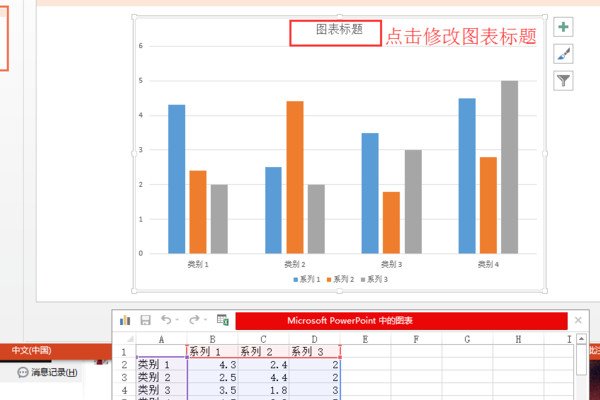Edit data in Microsoft Excel icon
The height and width of the screenshot is (400, 600).
pos(223,320)
